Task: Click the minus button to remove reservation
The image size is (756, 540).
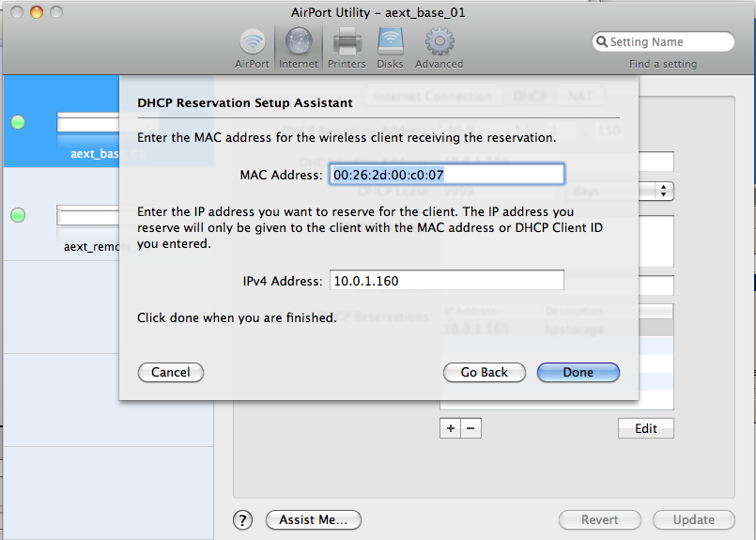Action: click(x=471, y=428)
